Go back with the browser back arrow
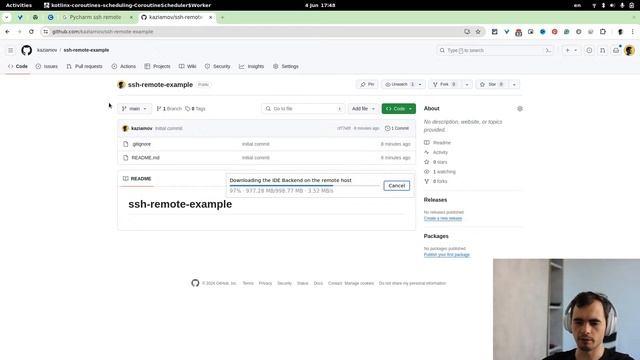This screenshot has height=360, width=640. pyautogui.click(x=7, y=31)
